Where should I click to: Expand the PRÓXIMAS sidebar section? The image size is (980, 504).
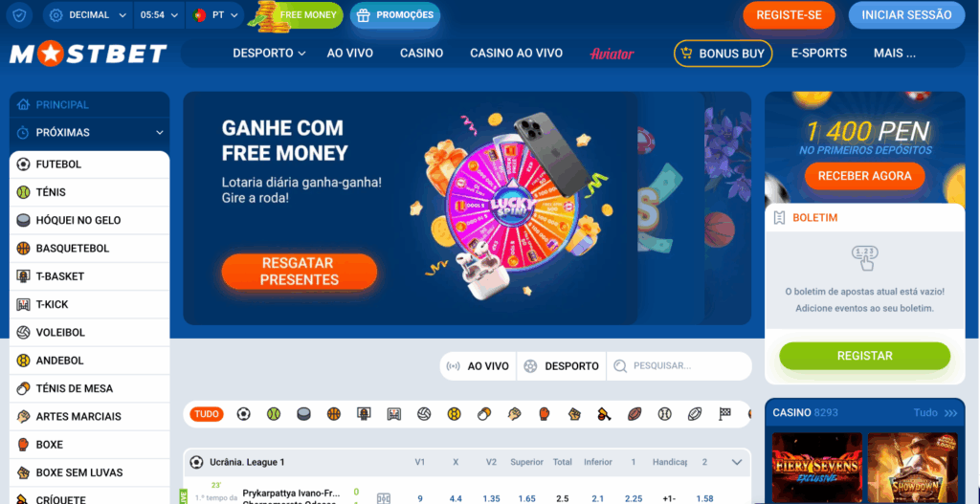click(x=89, y=132)
